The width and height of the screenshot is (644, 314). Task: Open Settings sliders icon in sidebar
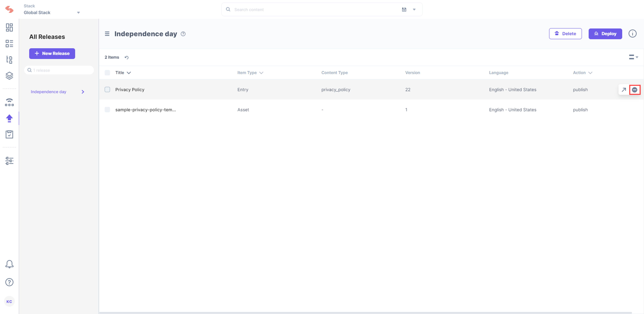9,161
